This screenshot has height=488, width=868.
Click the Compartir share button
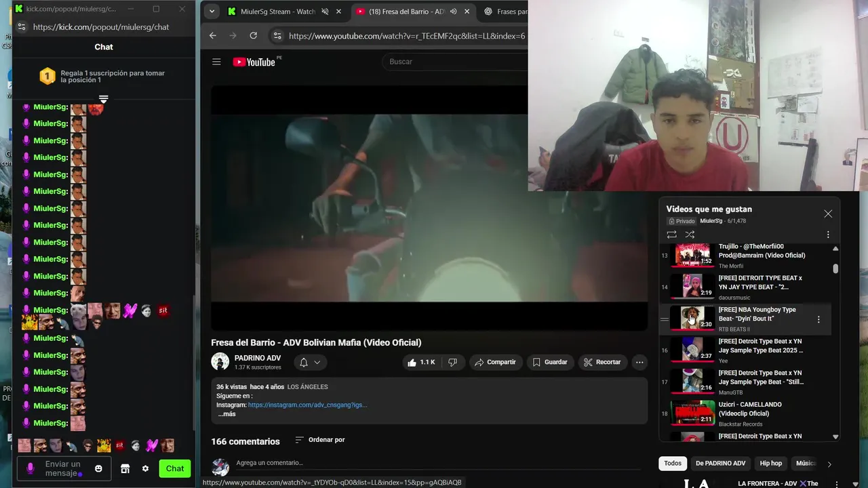click(x=496, y=363)
